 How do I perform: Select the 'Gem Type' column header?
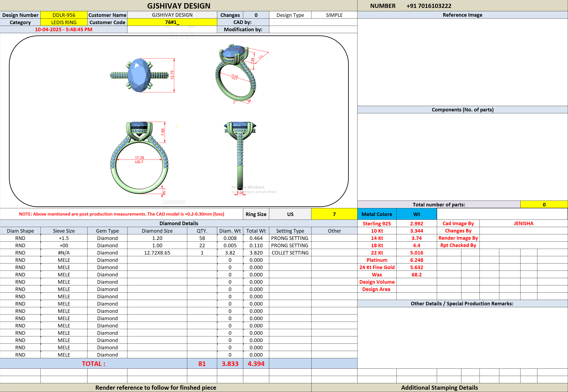pyautogui.click(x=107, y=231)
